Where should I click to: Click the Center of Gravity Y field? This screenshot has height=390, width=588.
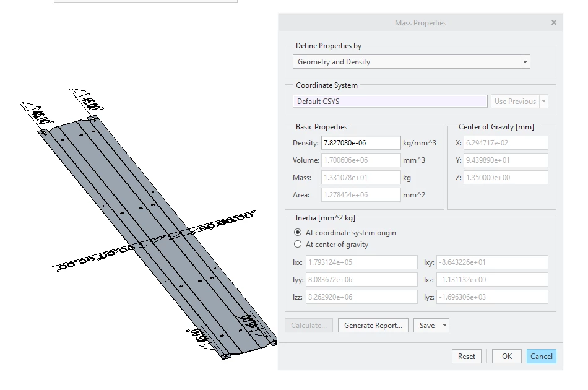506,160
